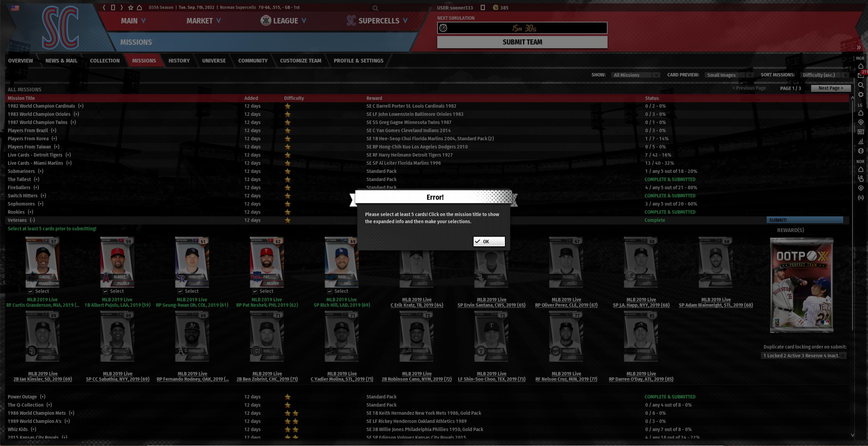Click the settings gear in right sidebar
The height and width of the screenshot is (446, 868).
pyautogui.click(x=861, y=94)
